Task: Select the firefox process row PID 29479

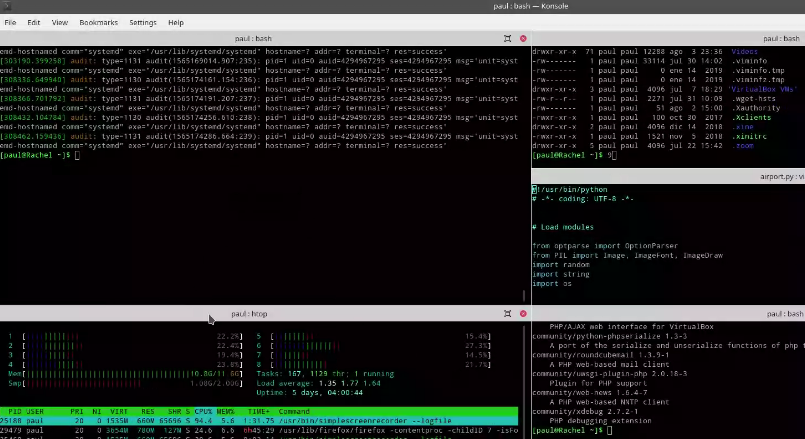Action: tap(259, 430)
